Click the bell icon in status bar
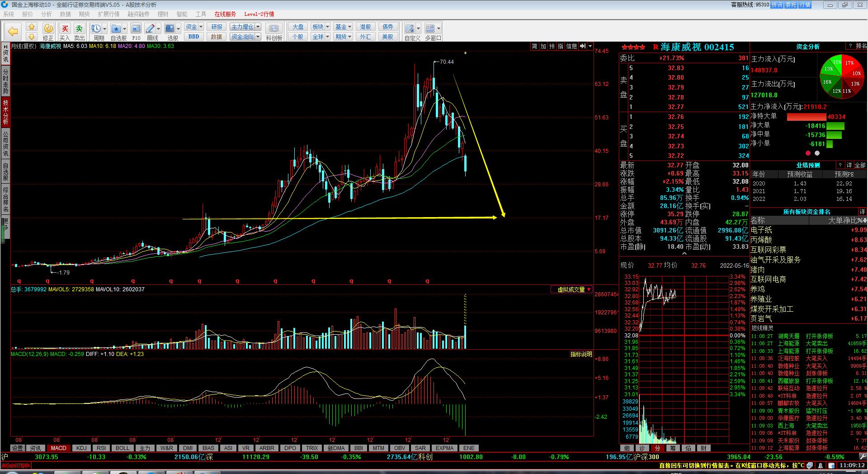The width and height of the screenshot is (868, 474). pyautogui.click(x=821, y=465)
